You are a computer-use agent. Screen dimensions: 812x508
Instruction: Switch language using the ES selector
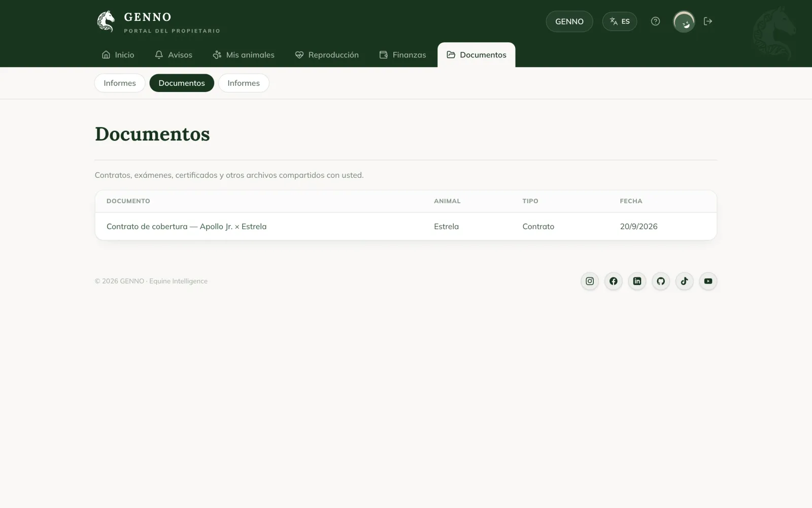pyautogui.click(x=619, y=21)
